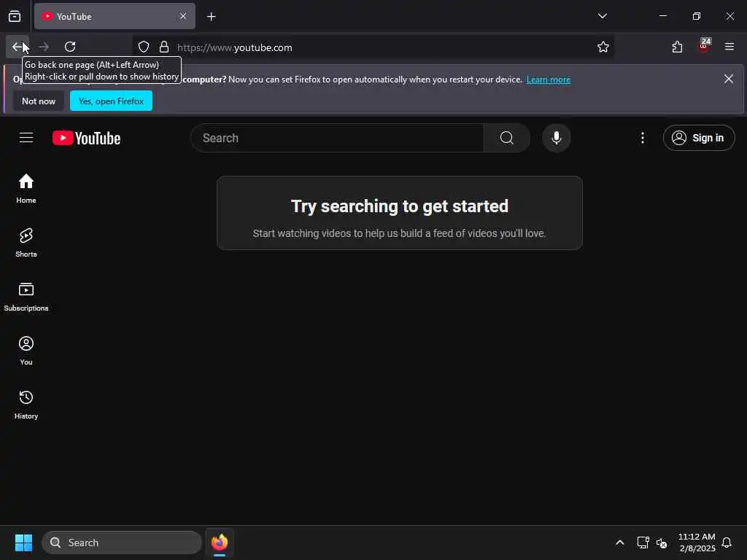Click Yes, open Firefox button
The width and height of the screenshot is (747, 560).
111,101
